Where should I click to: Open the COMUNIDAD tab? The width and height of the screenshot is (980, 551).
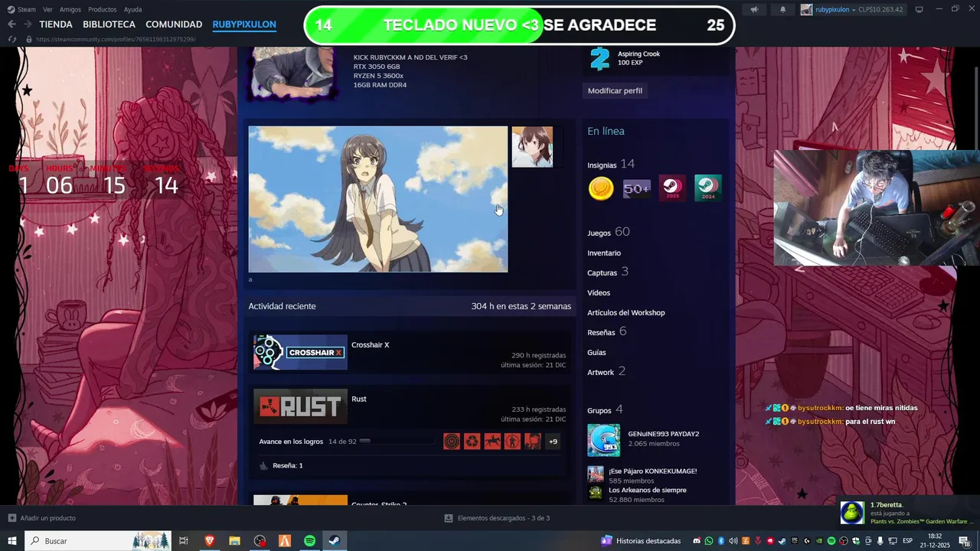click(174, 24)
